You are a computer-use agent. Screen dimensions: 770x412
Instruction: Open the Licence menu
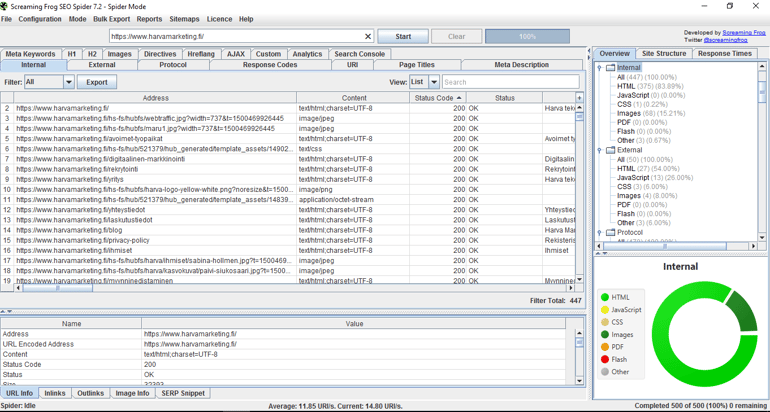click(219, 19)
